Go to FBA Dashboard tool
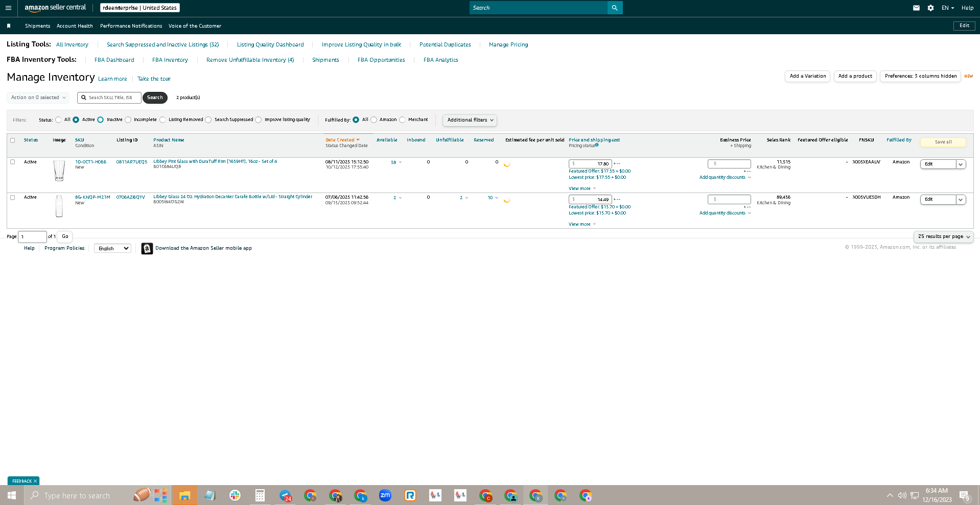 (x=114, y=60)
